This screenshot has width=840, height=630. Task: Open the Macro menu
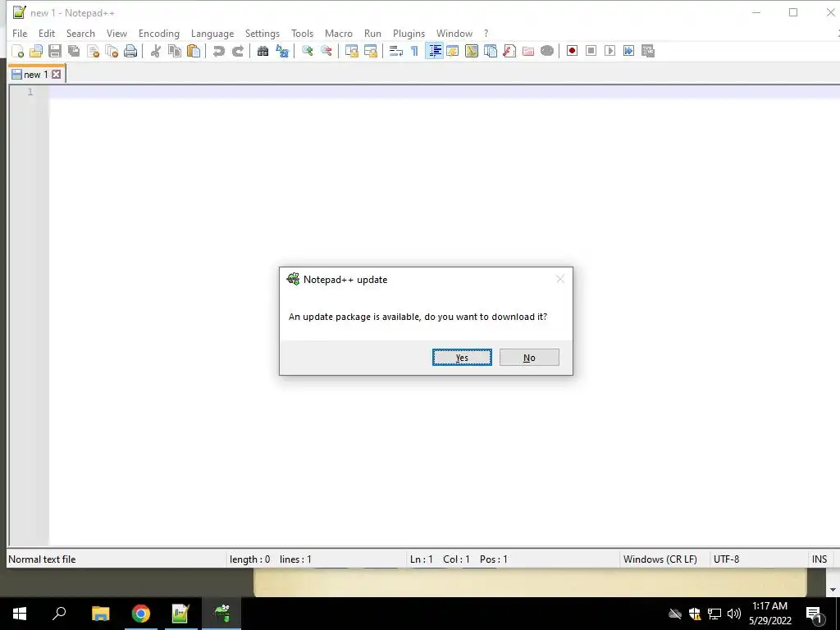point(339,33)
